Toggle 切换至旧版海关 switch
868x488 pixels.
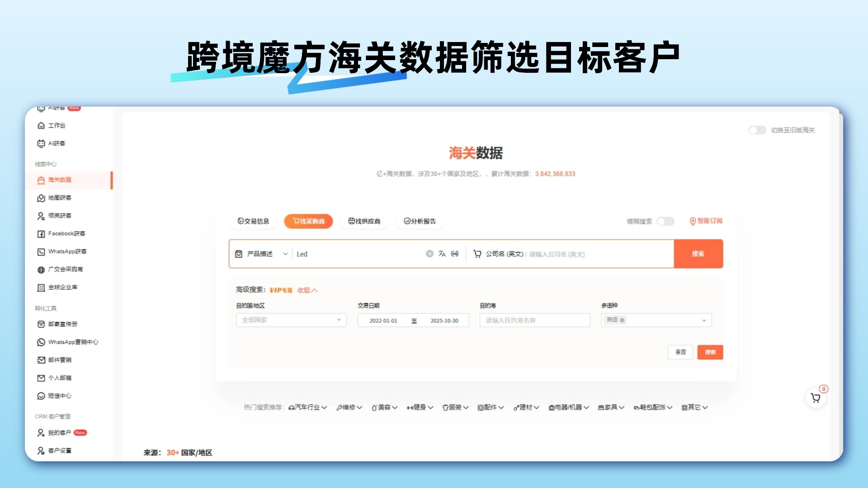click(x=757, y=130)
